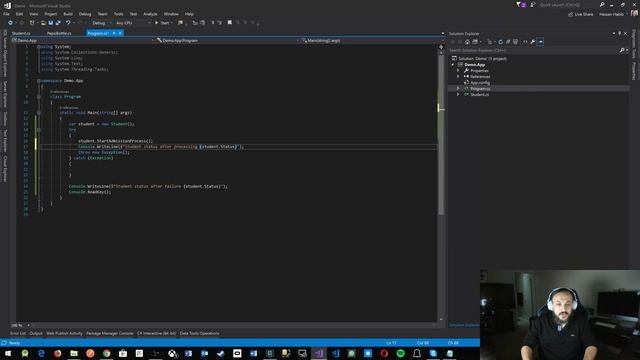Open the C# Interactive tab
This screenshot has height=360, width=640.
[156, 333]
